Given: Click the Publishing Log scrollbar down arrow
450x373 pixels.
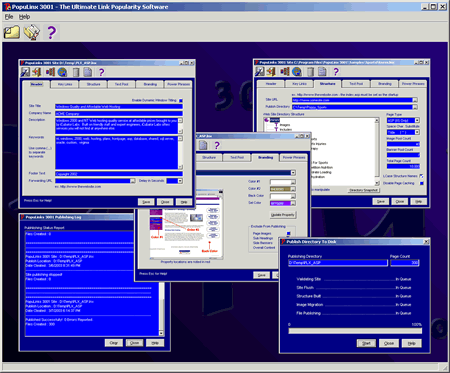Looking at the screenshot, I should point(161,333).
